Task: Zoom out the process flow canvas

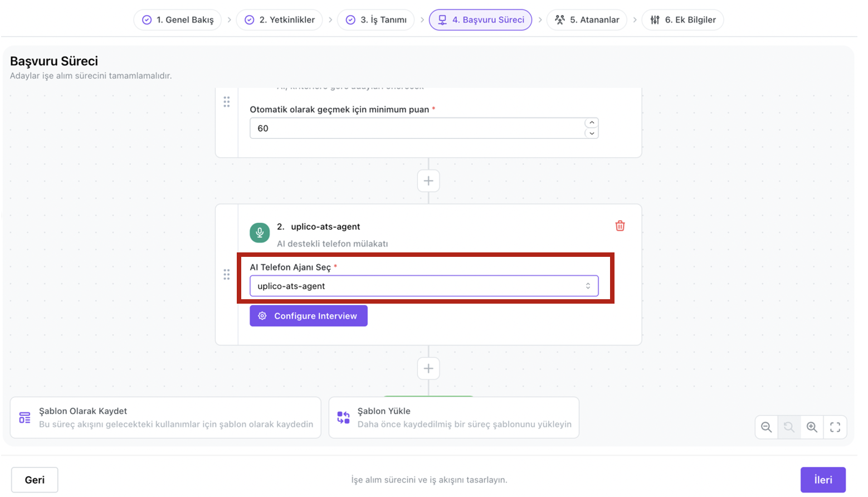Action: tap(767, 427)
